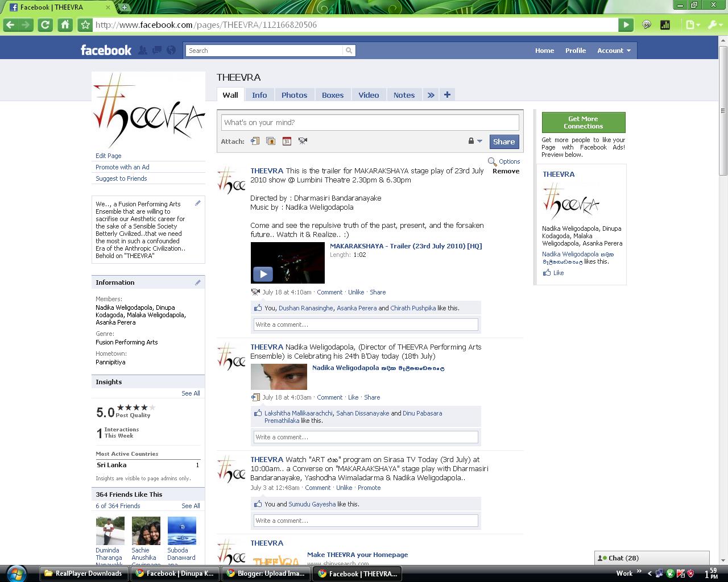Show more page tabs chevron
This screenshot has height=582, width=728.
coord(431,95)
